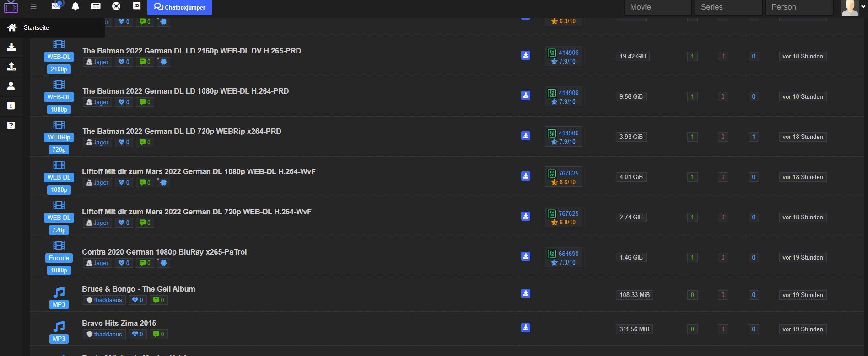This screenshot has width=868, height=356.
Task: Go to Startseite in the sidebar
Action: (x=36, y=27)
